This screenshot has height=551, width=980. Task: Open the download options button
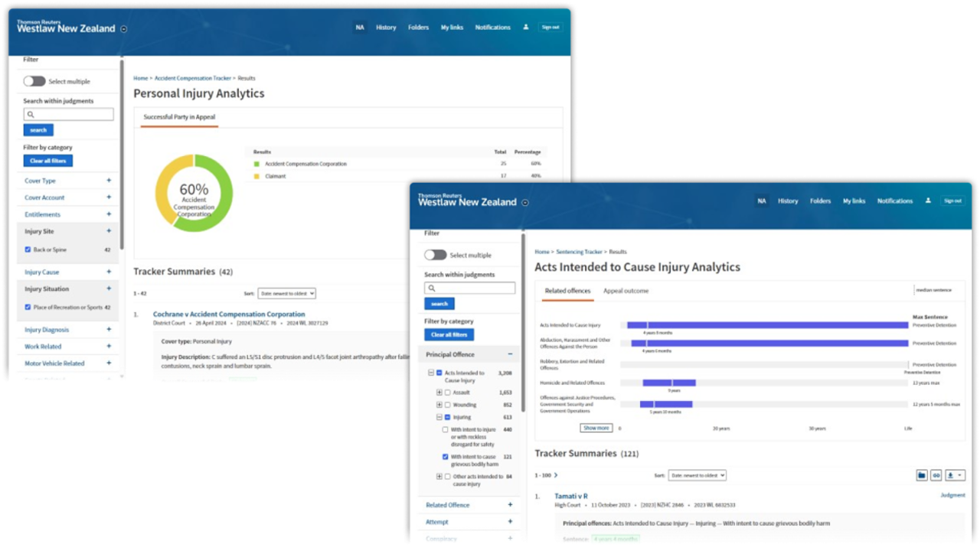pyautogui.click(x=955, y=475)
